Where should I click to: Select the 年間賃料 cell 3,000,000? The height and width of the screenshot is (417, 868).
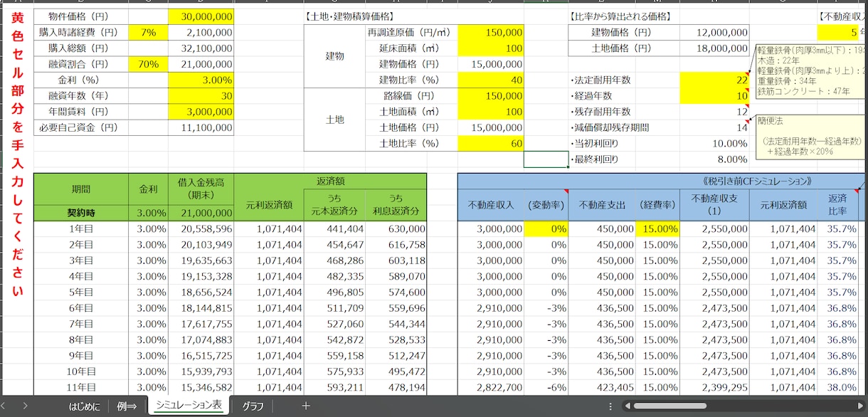tap(201, 112)
